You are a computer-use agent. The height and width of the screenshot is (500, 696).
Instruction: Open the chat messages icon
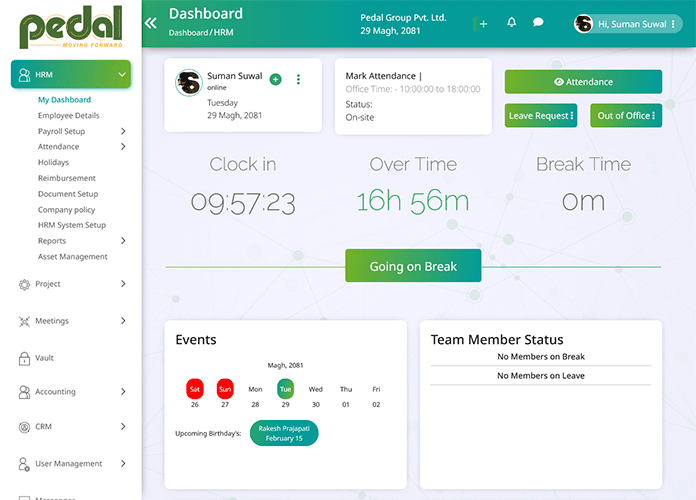coord(538,22)
